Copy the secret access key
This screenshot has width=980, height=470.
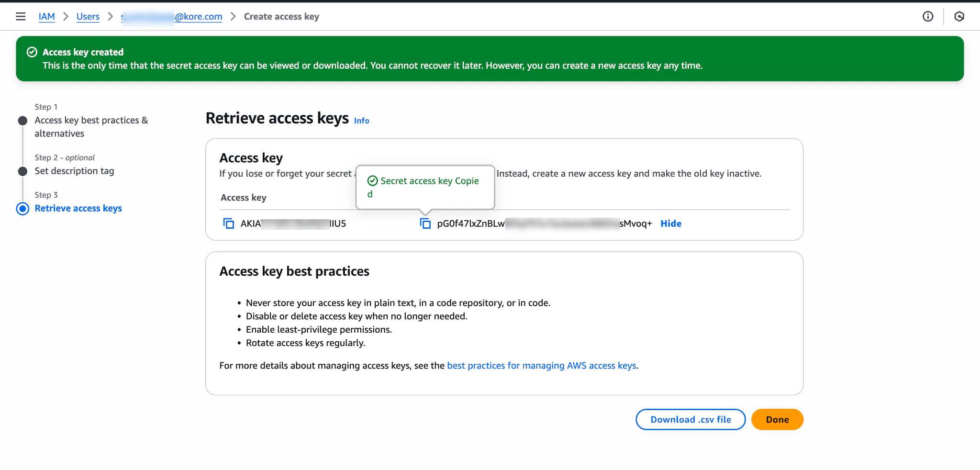pyautogui.click(x=425, y=224)
